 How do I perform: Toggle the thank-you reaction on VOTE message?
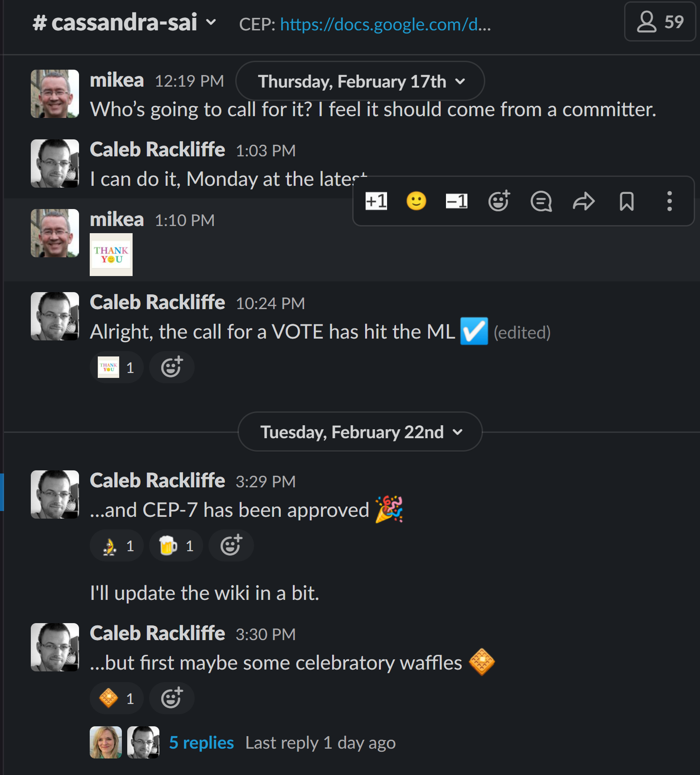[116, 367]
